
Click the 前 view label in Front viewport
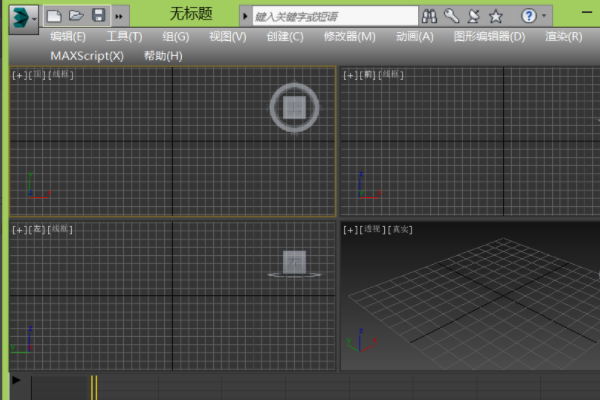368,75
